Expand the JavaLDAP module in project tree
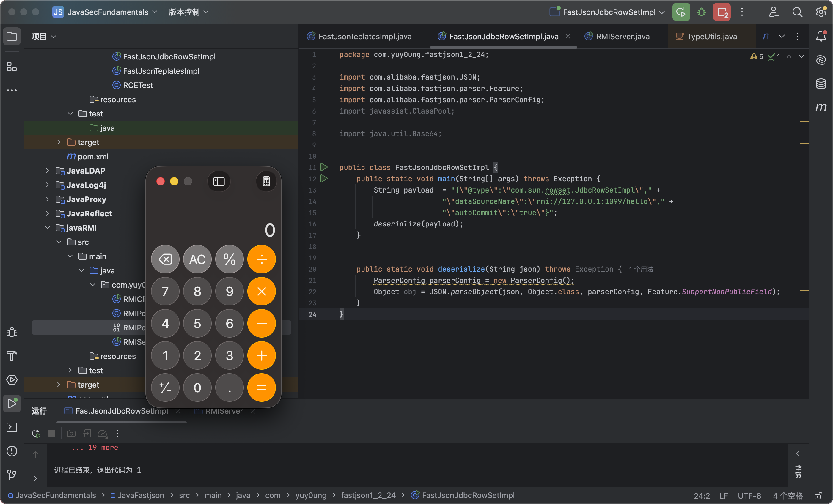The width and height of the screenshot is (833, 504). point(47,171)
